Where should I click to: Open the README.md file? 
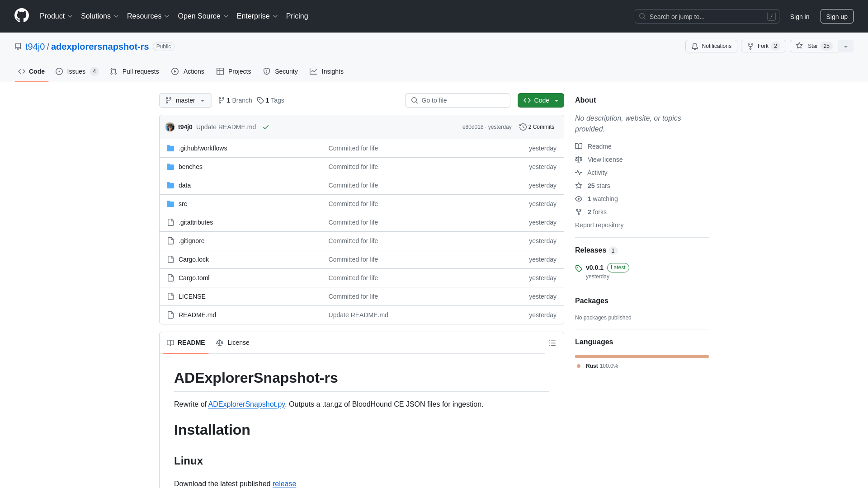pos(197,315)
